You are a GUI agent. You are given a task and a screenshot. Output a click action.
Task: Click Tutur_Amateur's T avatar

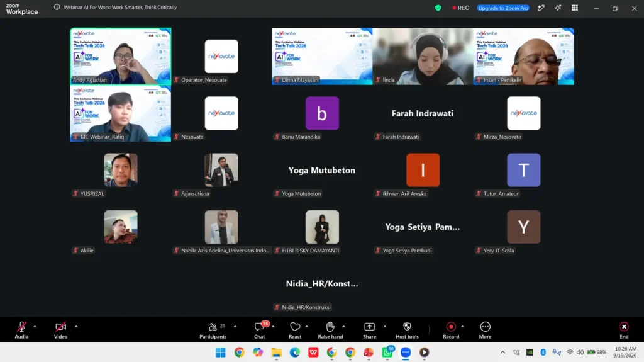point(524,170)
